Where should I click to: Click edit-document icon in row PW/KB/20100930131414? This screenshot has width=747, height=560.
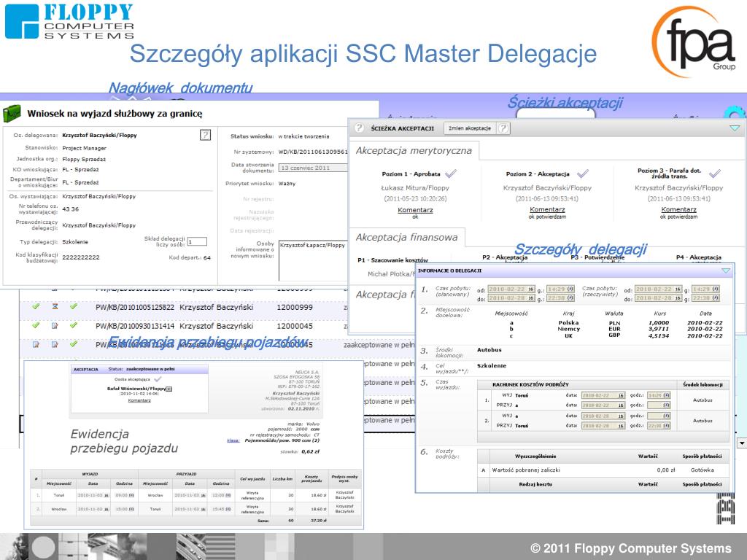(55, 326)
